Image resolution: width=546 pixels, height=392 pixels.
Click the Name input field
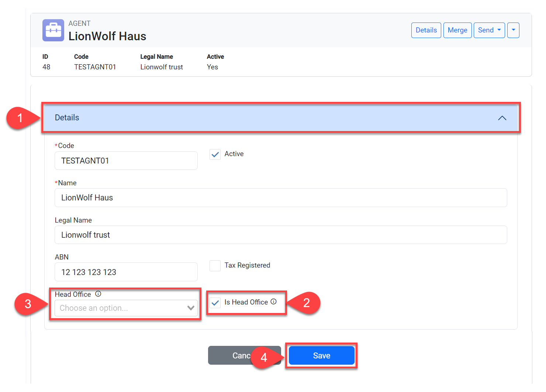click(x=280, y=198)
